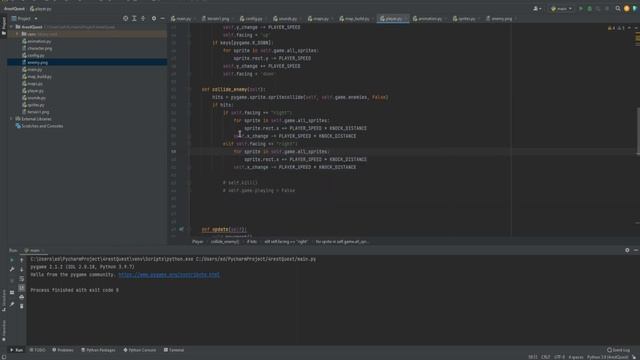Expand External Libraries node

pos(11,119)
